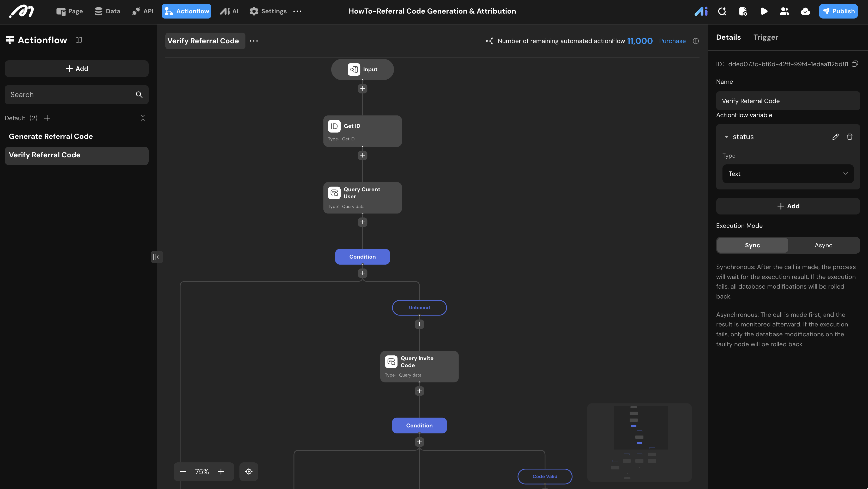Follow the Purchase link
This screenshot has height=489, width=868.
coord(672,41)
